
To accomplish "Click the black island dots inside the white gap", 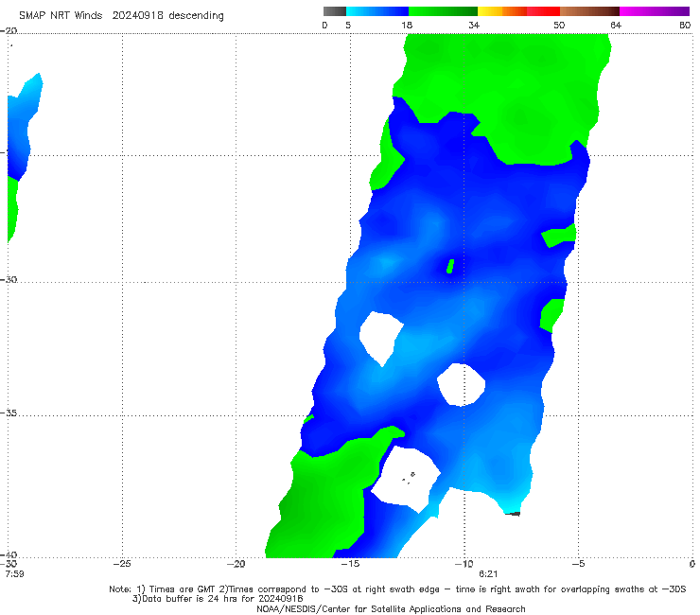I will tap(409, 478).
